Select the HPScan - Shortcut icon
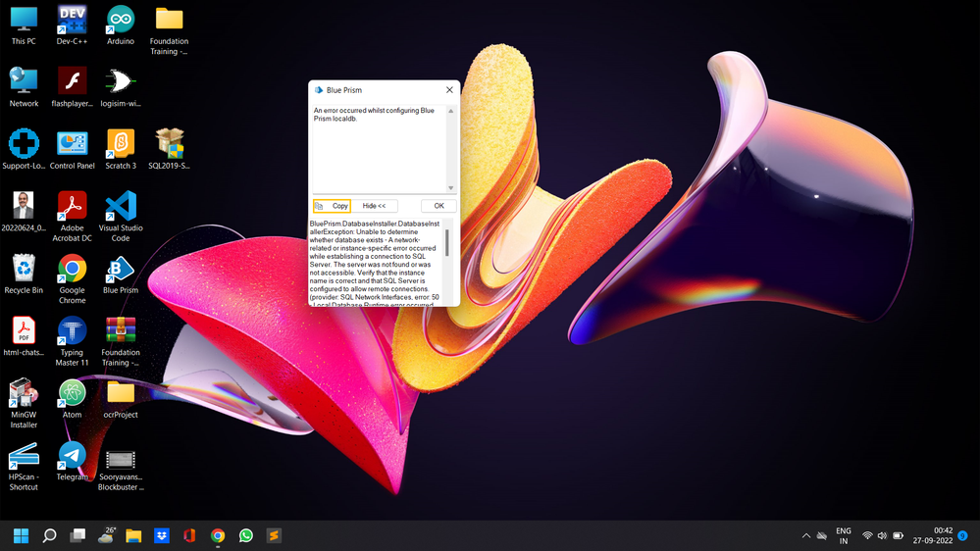The width and height of the screenshot is (980, 551). tap(24, 466)
